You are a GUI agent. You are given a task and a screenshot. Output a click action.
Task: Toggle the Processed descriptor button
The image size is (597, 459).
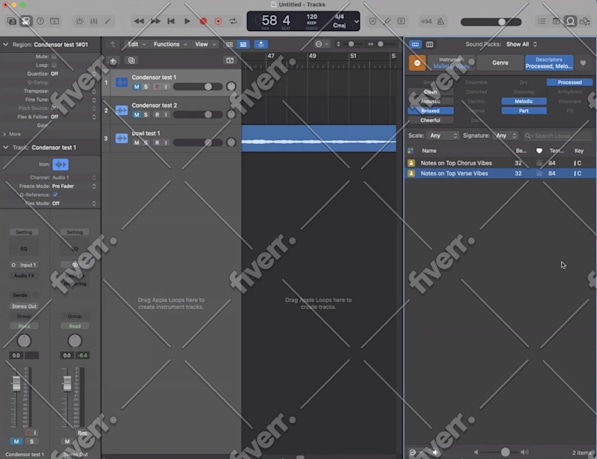click(x=570, y=82)
